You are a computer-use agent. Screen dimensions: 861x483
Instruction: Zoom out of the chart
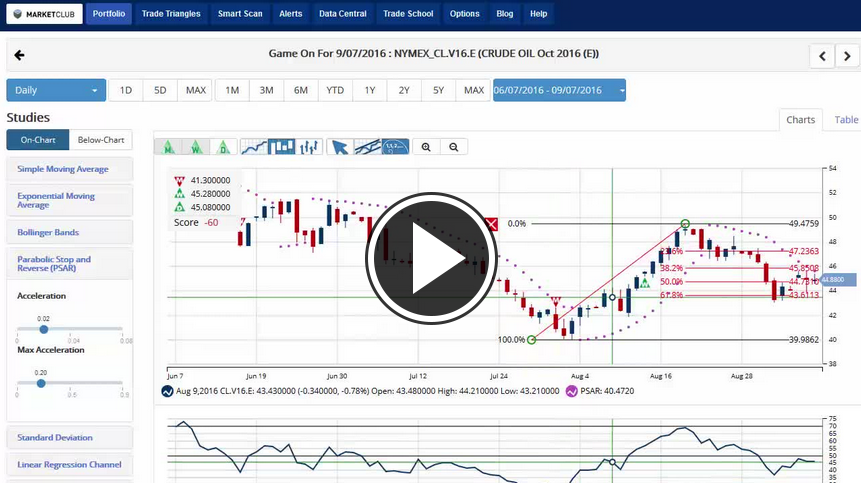coord(454,147)
